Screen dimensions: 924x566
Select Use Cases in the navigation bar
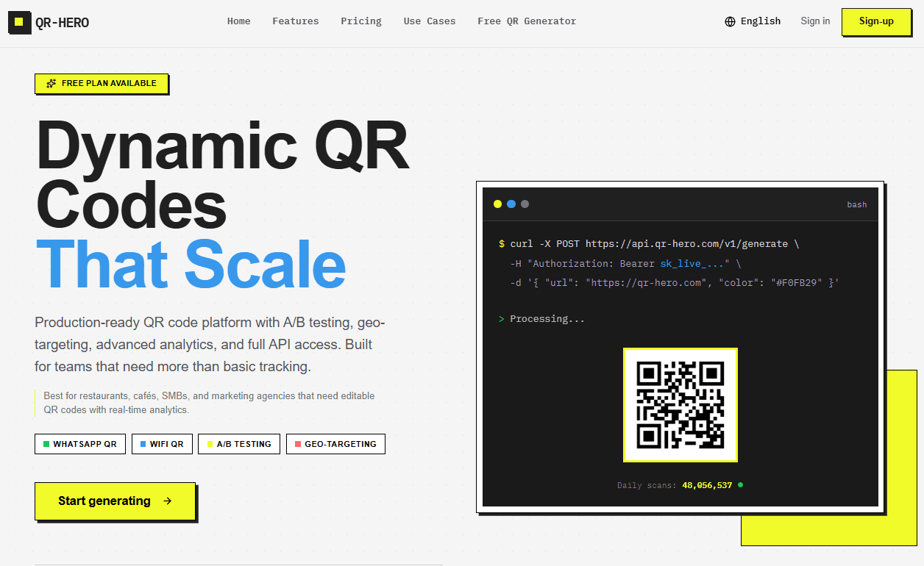(429, 21)
